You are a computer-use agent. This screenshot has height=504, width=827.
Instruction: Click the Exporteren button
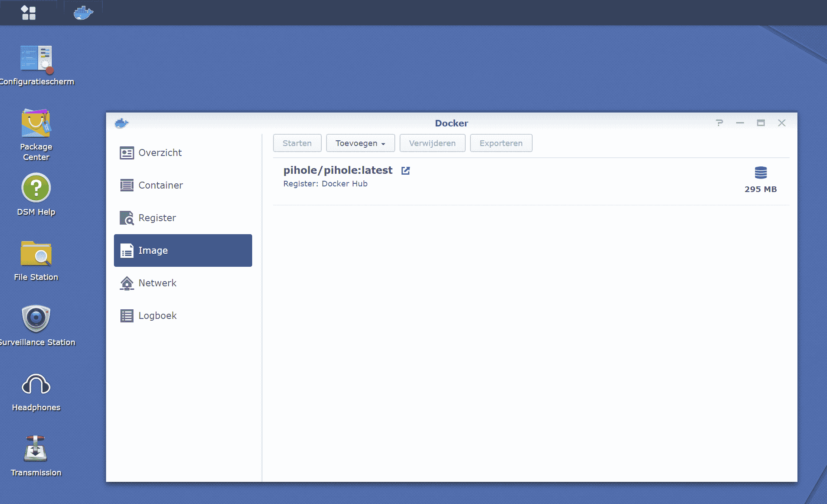point(501,143)
